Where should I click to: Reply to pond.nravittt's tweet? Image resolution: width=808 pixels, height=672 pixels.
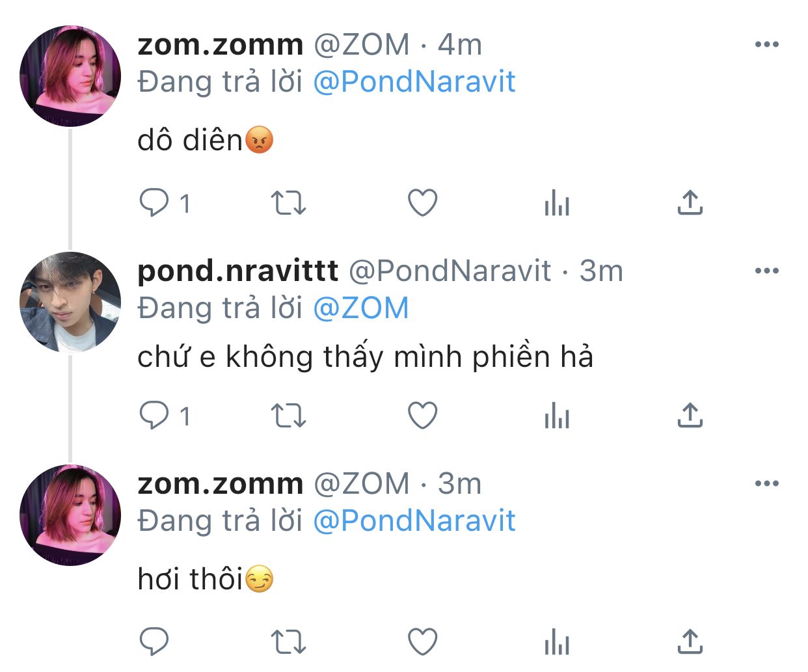[155, 415]
